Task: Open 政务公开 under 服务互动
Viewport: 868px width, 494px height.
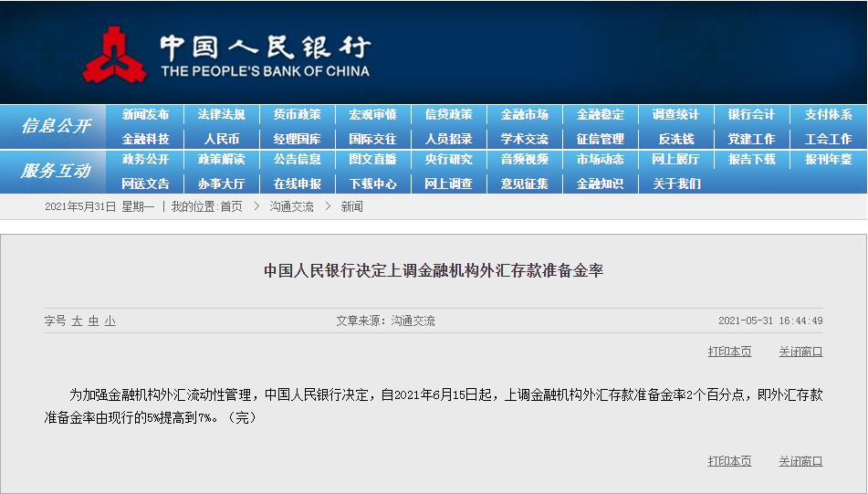Action: tap(146, 160)
